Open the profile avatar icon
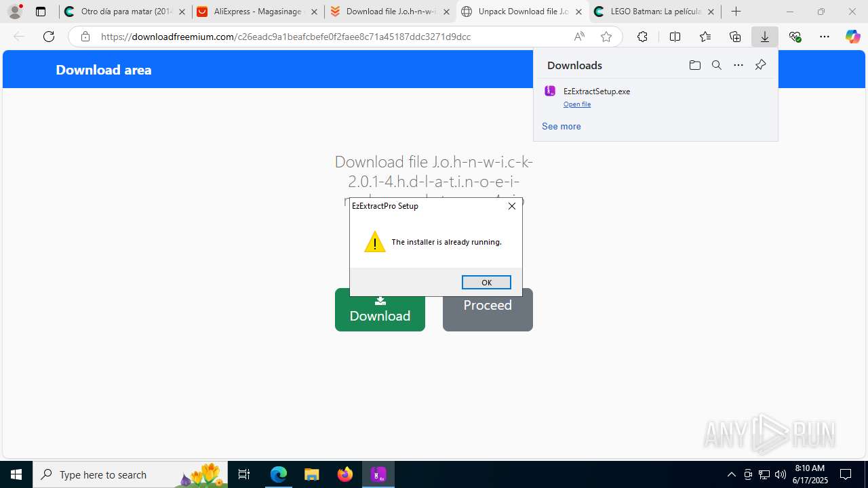 (14, 12)
